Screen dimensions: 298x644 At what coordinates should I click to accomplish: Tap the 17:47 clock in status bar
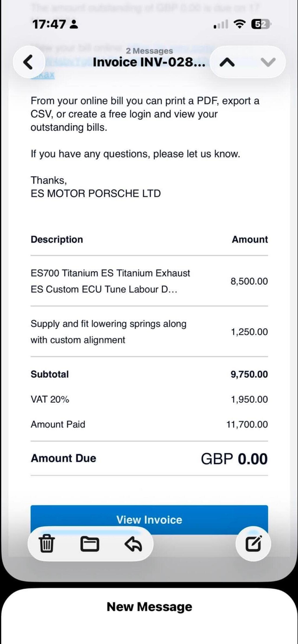pos(49,24)
